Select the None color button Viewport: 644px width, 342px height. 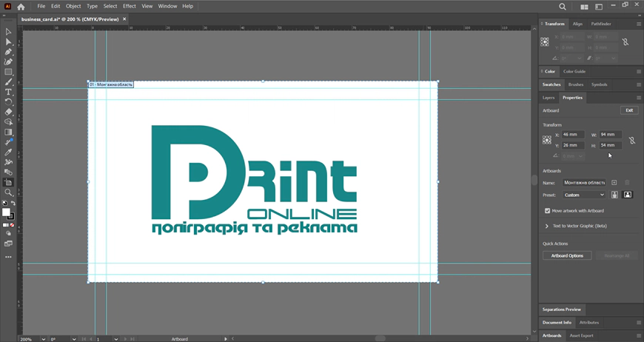[13, 225]
